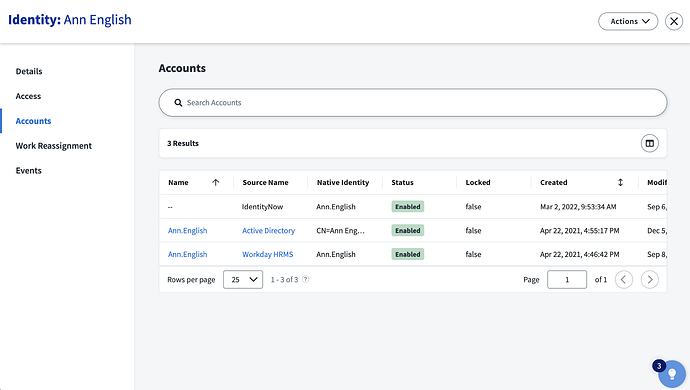
Task: Select the Accounts sidebar item
Action: 33,121
